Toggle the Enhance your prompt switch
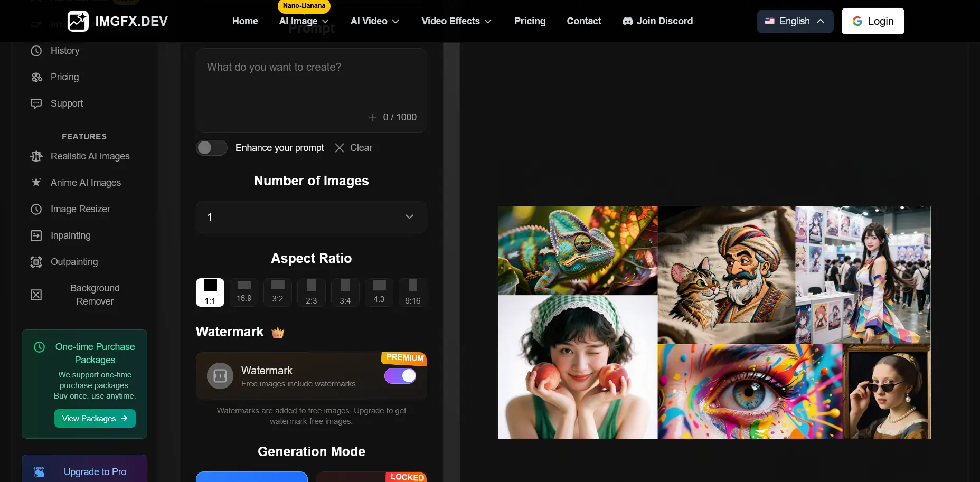 tap(212, 148)
